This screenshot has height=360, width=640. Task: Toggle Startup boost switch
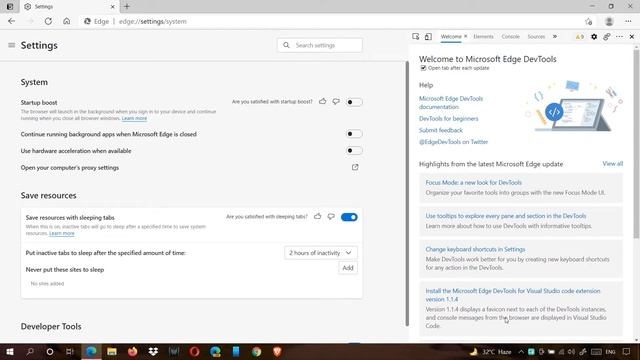pyautogui.click(x=354, y=102)
